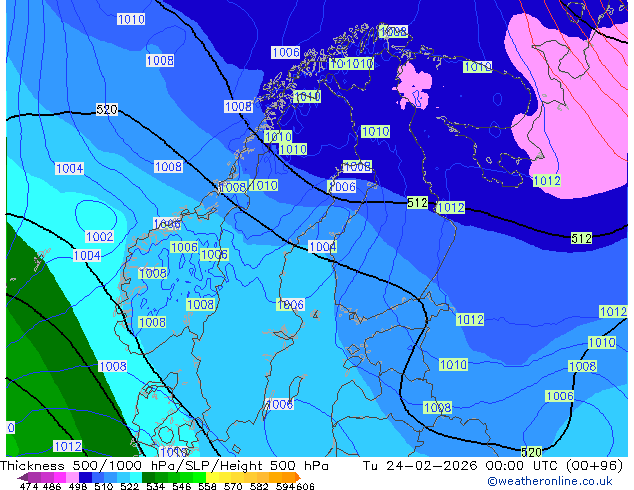Pick the light pink legend swatch above 498
Image resolution: width=634 pixels, height=490 pixels.
coord(72,477)
